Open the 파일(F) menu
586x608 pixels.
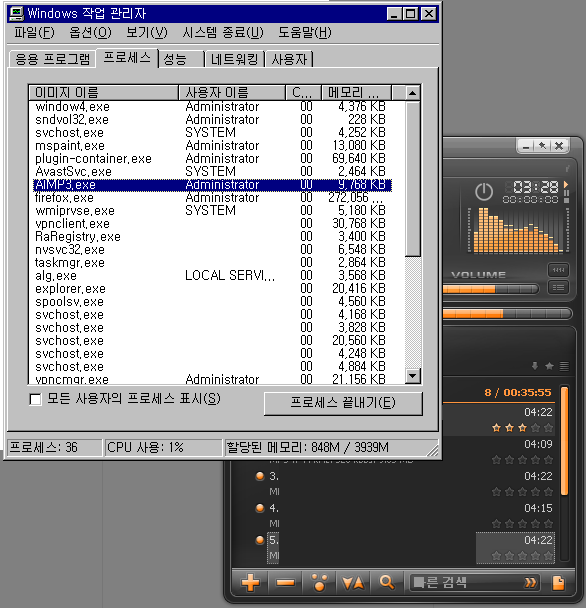[35, 33]
